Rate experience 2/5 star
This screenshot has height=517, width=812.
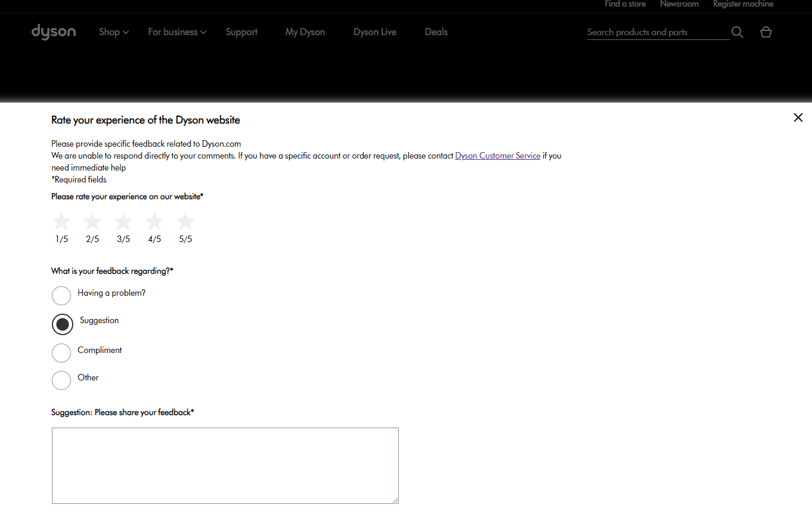[92, 222]
